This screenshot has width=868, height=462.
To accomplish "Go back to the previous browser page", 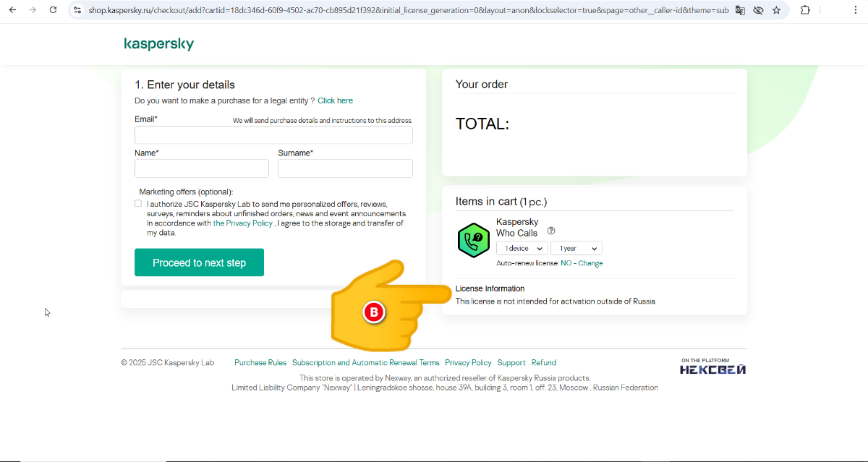I will pos(12,10).
